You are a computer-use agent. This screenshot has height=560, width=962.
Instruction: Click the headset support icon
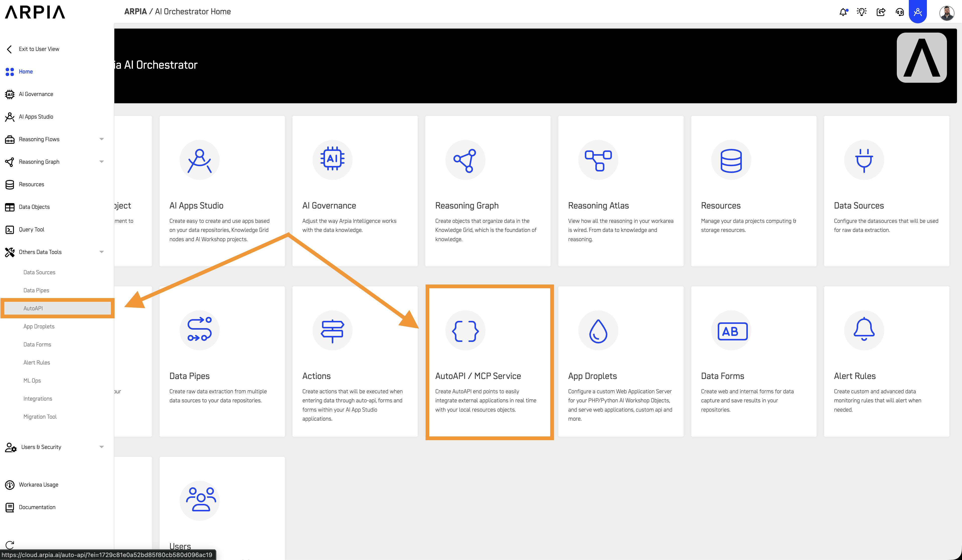[x=899, y=12]
